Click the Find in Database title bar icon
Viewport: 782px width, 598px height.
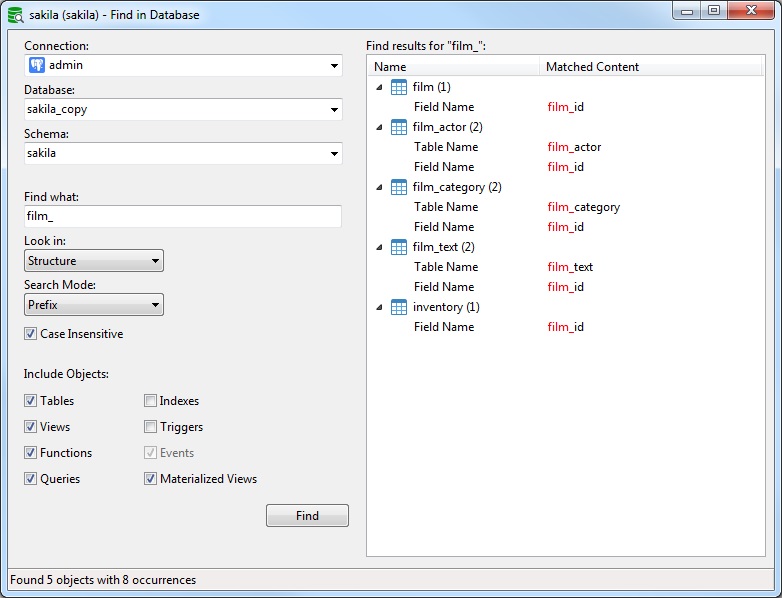(x=15, y=15)
